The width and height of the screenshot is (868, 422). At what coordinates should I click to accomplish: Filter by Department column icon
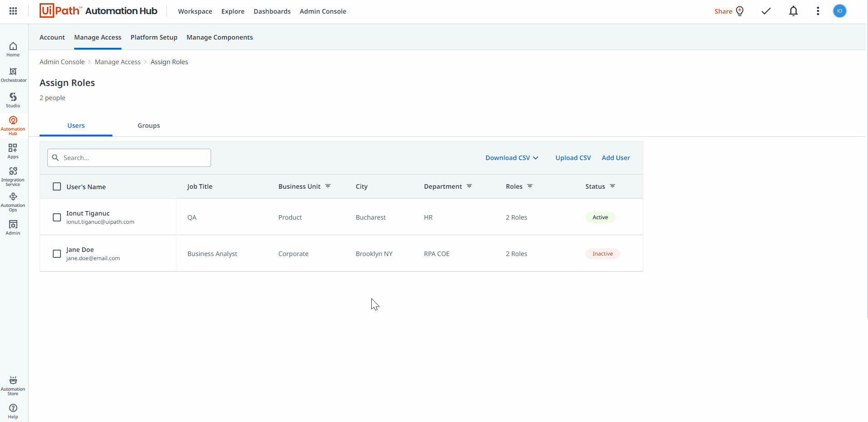coord(469,186)
